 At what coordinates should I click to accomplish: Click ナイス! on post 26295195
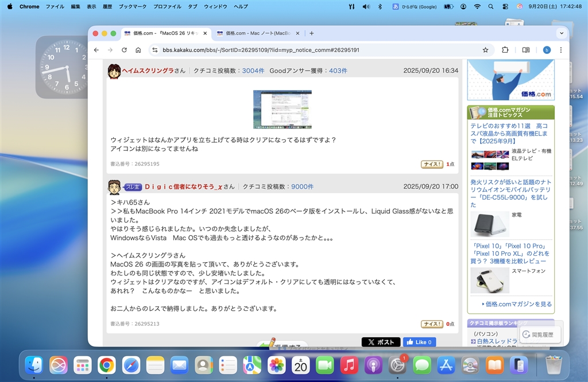pyautogui.click(x=432, y=164)
